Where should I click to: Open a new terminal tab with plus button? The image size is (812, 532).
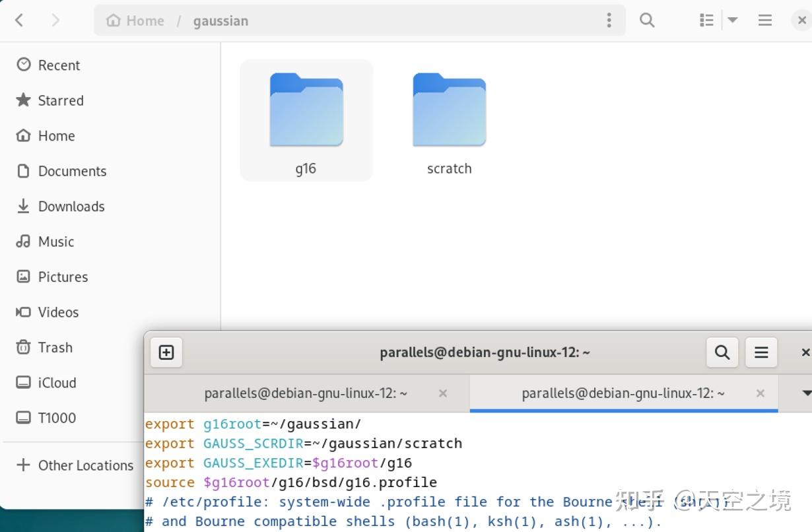tap(166, 352)
